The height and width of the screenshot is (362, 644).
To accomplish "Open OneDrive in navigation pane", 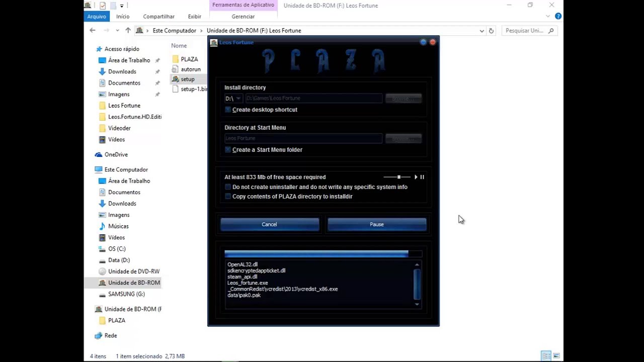I will [x=116, y=154].
